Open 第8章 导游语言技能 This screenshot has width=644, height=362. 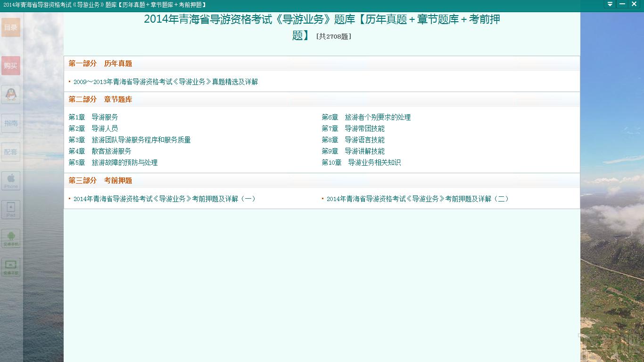[x=353, y=140]
